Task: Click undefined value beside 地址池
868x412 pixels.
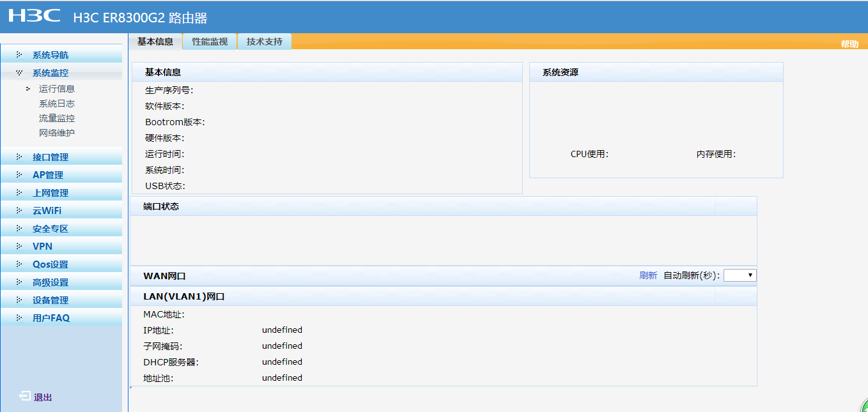Action: 282,378
